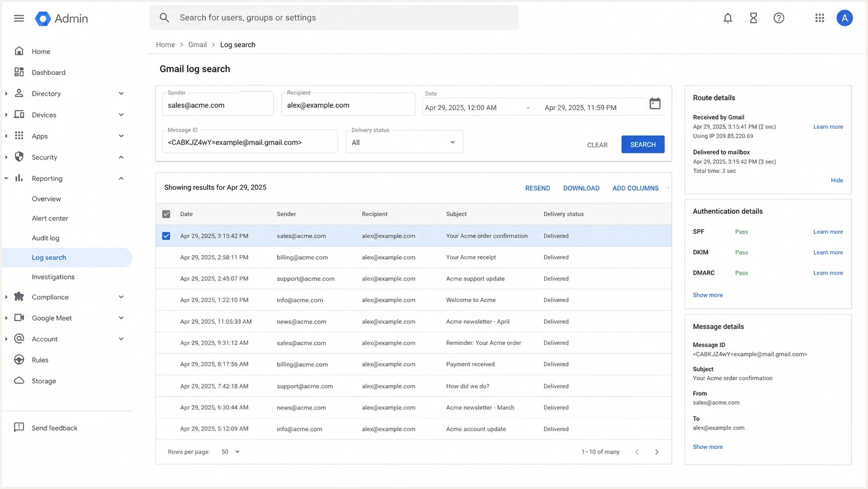Screen dimensions: 868x489
Task: Click Learn more next to SPF
Action: pos(828,232)
